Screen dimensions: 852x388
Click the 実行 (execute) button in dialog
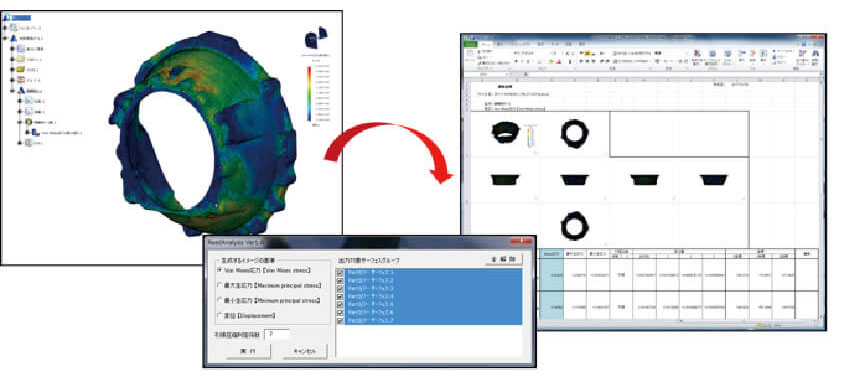[247, 351]
